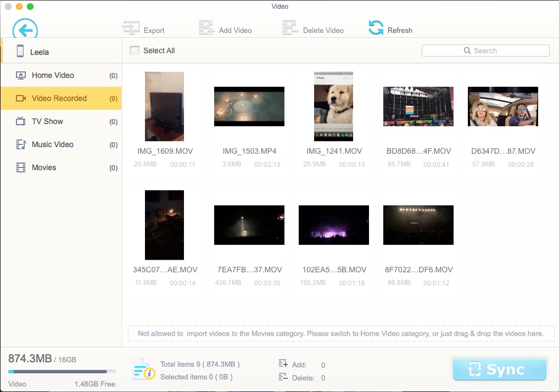559x392 pixels.
Task: Click the TV Show sidebar icon
Action: (21, 121)
